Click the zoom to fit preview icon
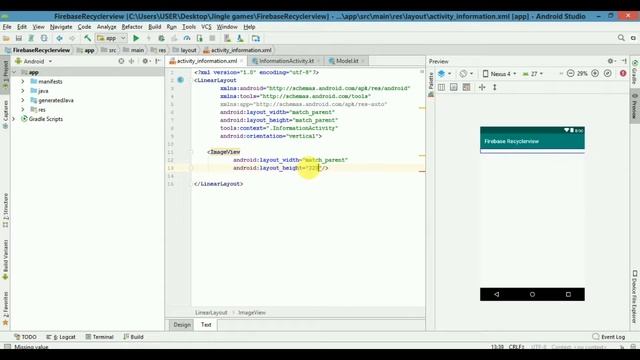Viewport: 640px width, 360px height. [x=608, y=73]
